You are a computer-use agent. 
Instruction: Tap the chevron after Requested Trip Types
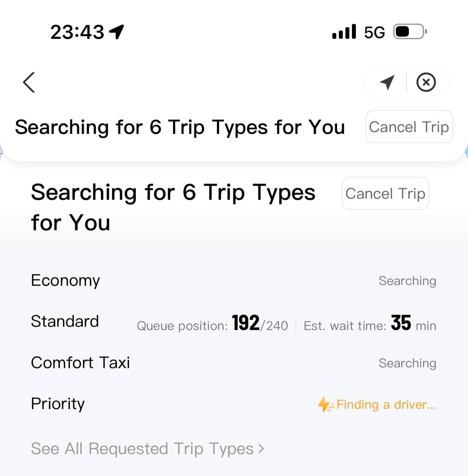[261, 449]
